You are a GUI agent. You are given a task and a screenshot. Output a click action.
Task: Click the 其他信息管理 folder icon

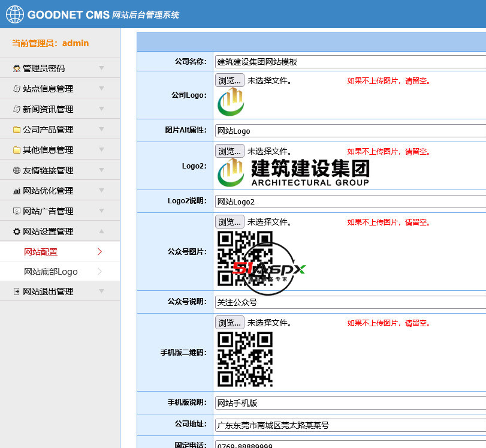pos(17,150)
